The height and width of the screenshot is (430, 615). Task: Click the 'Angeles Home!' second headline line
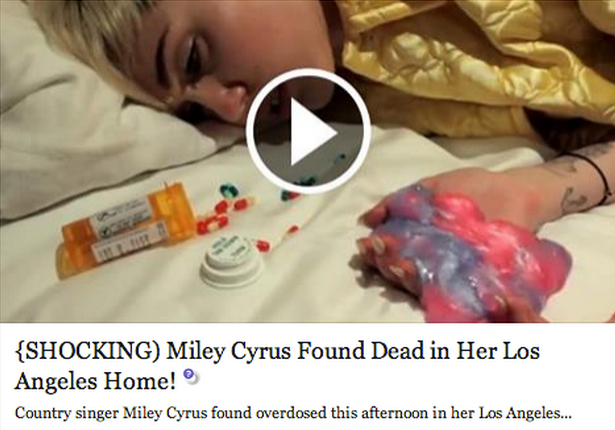96,381
